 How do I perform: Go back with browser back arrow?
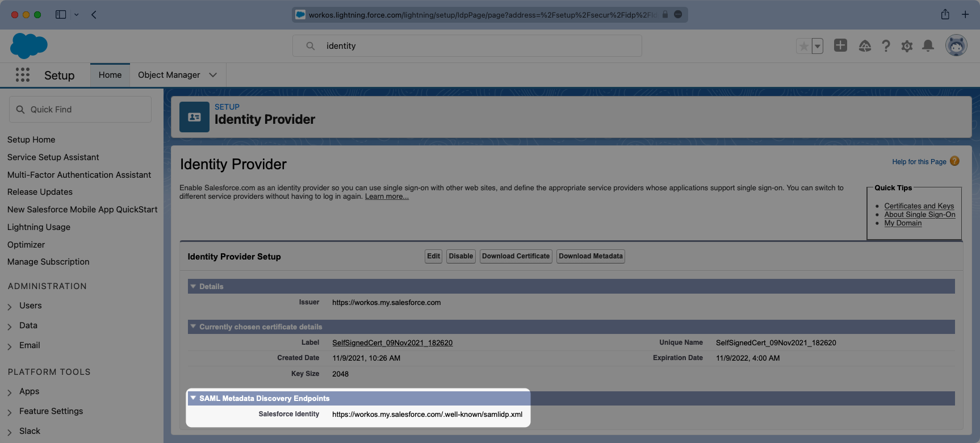[x=94, y=15]
